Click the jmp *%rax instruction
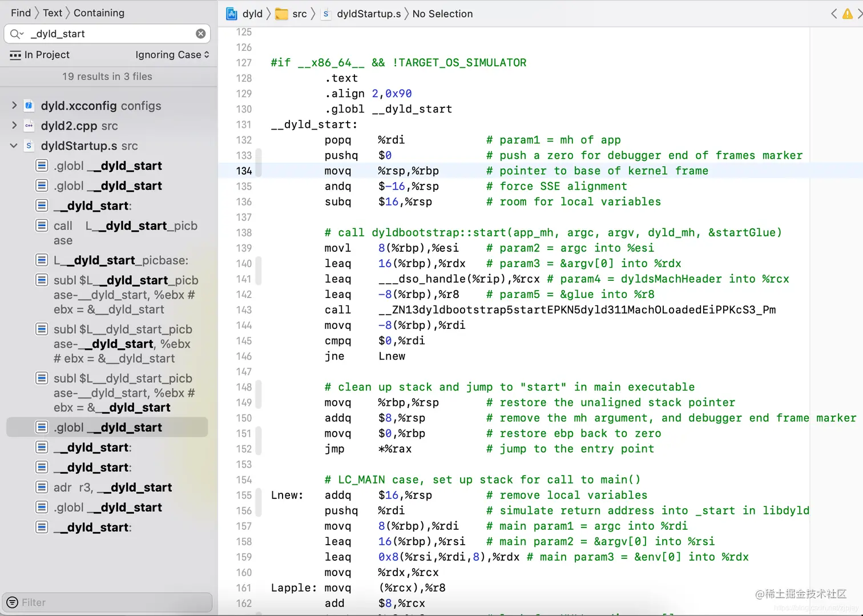The width and height of the screenshot is (863, 616). [x=368, y=449]
